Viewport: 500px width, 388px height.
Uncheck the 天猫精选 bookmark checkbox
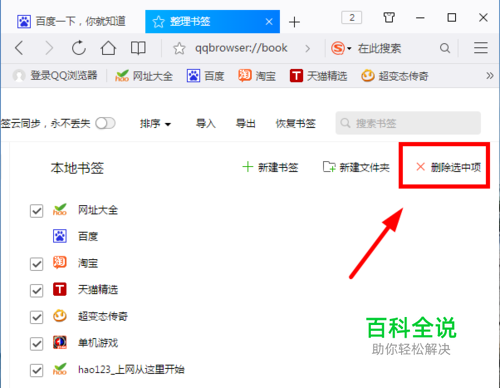(36, 291)
